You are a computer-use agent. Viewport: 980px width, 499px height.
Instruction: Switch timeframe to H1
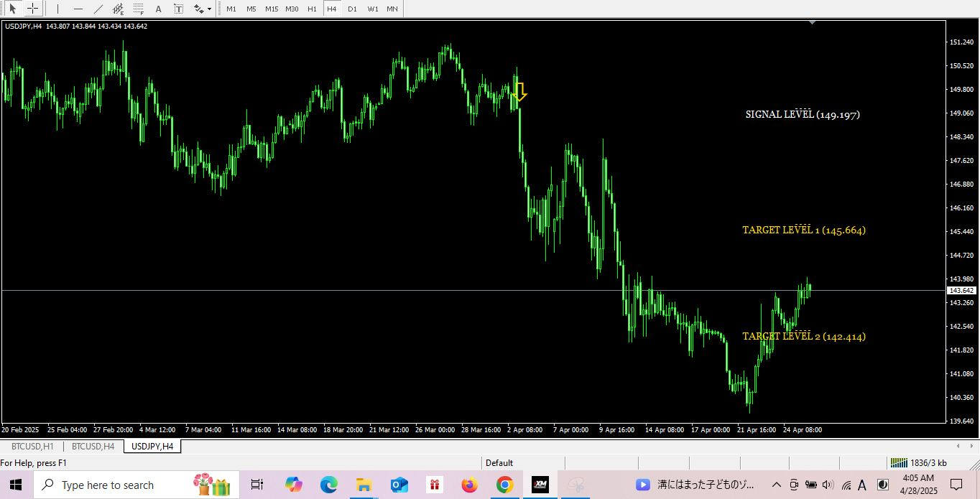pos(312,9)
